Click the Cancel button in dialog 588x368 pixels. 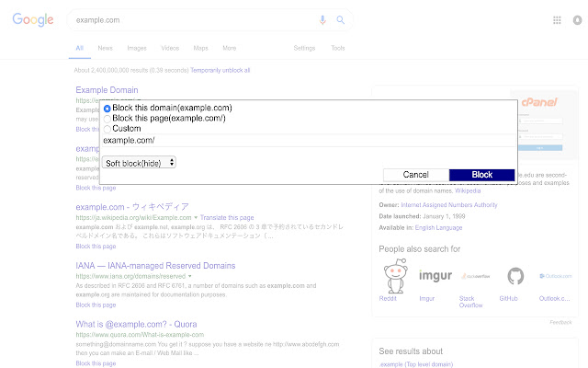[416, 175]
